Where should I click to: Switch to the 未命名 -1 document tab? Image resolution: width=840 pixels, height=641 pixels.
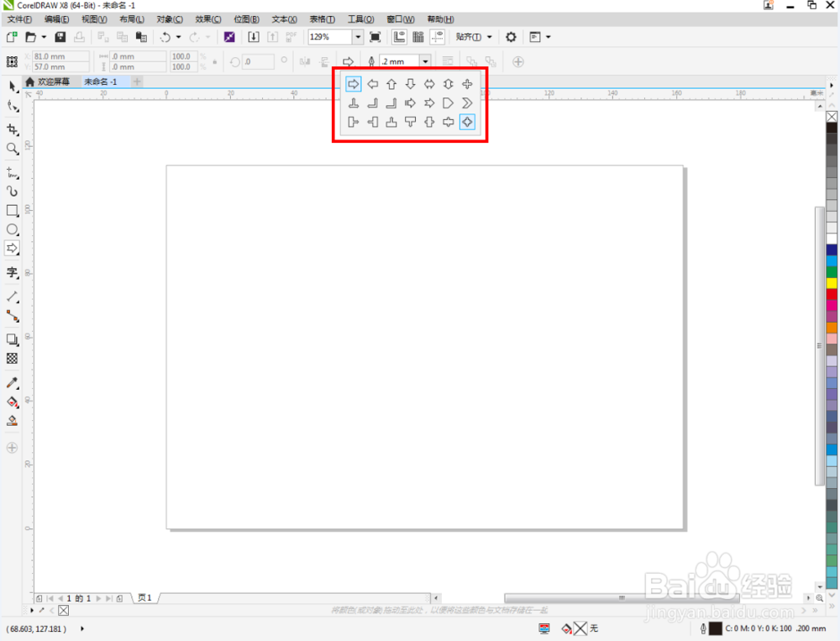101,81
